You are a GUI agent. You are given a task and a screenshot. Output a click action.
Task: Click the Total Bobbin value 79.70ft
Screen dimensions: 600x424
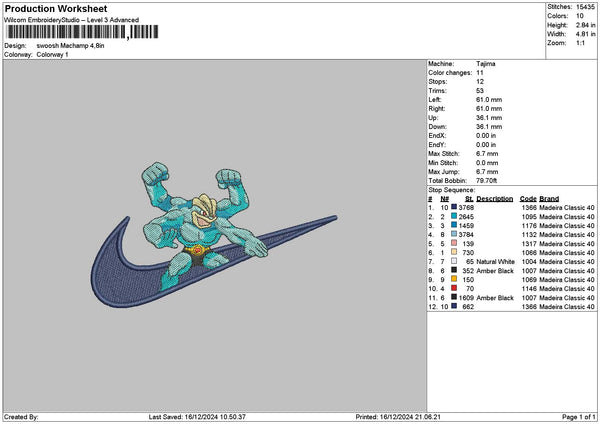coord(486,181)
